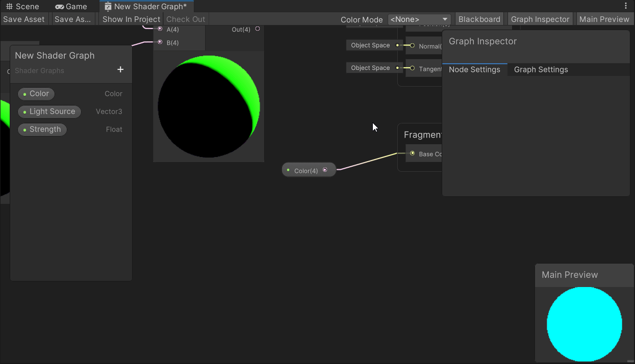Click the New Shader Graph blackboard title

pos(55,56)
